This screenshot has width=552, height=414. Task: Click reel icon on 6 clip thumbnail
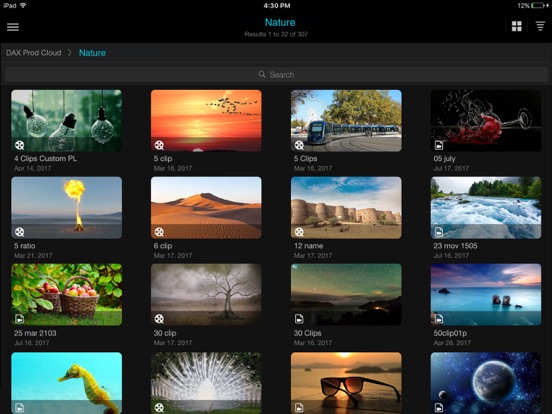159,232
